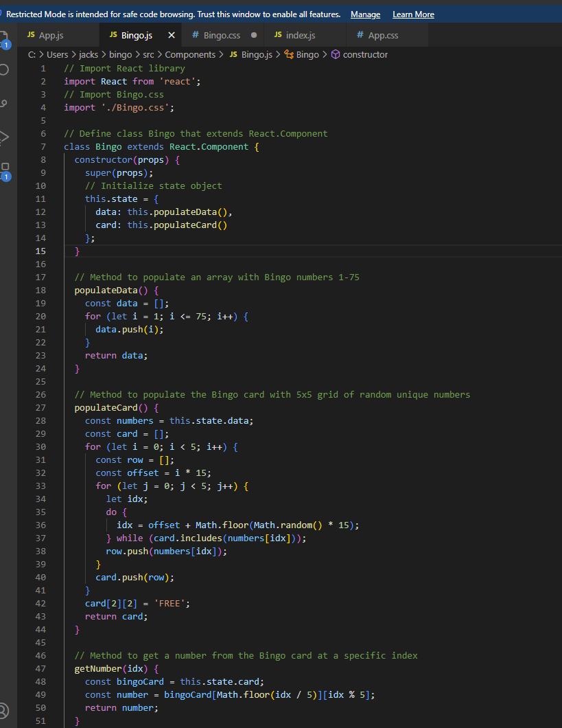This screenshot has width=562, height=728.
Task: Select the Bingo.js tab
Action: click(140, 35)
